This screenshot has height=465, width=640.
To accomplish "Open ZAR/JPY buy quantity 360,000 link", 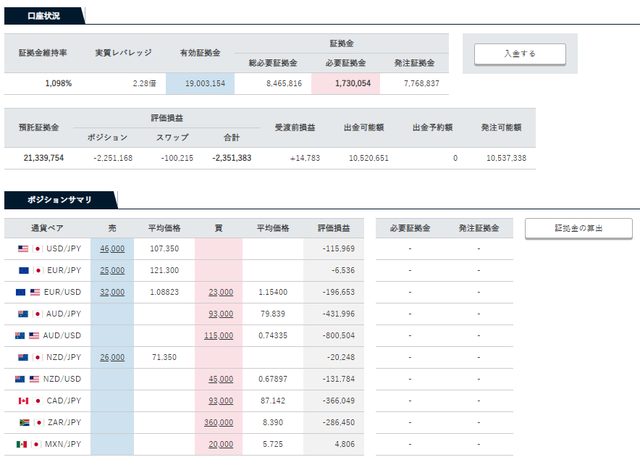I will click(219, 423).
